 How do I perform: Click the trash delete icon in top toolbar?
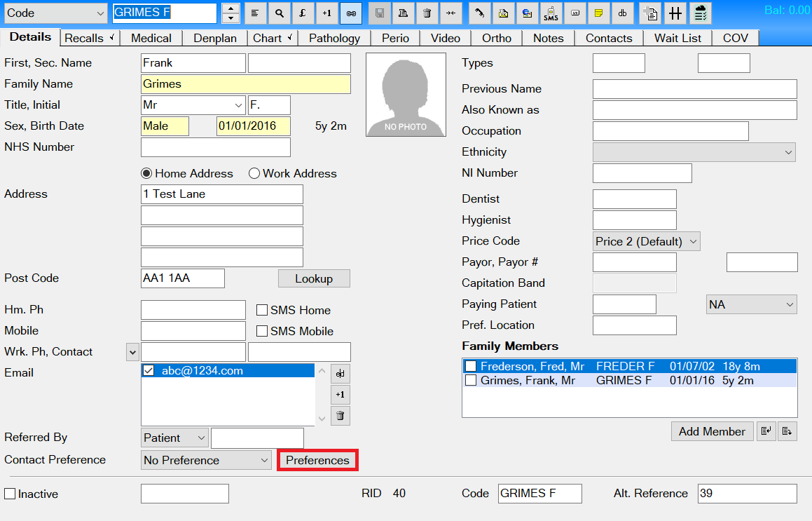point(427,13)
